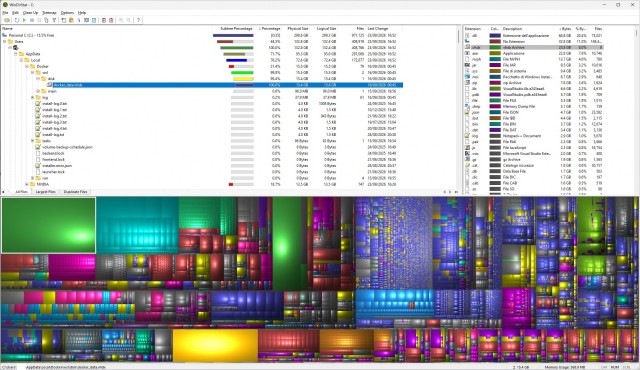Screen dimensions: 640x370
Task: Switch to the Largest Files tab
Action: (45, 192)
